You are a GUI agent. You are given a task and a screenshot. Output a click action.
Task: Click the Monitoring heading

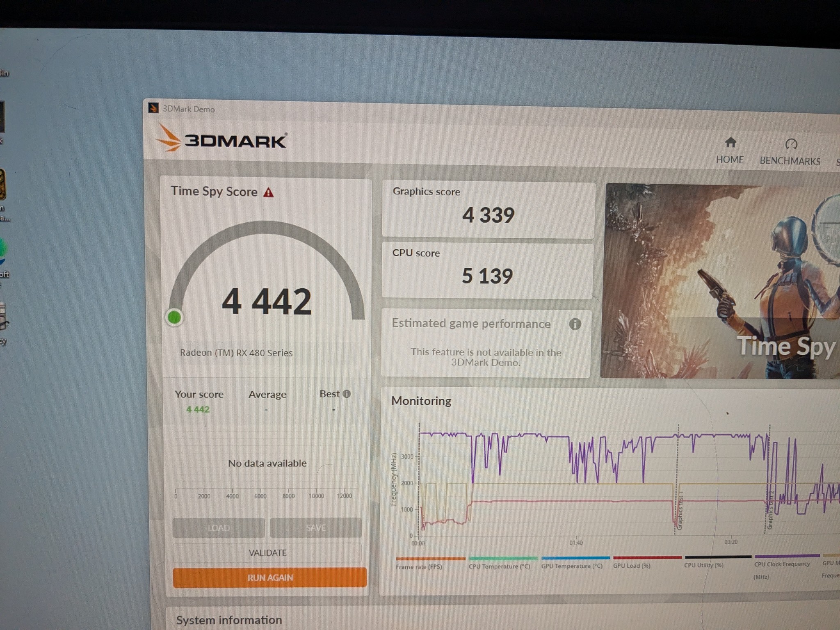click(421, 401)
